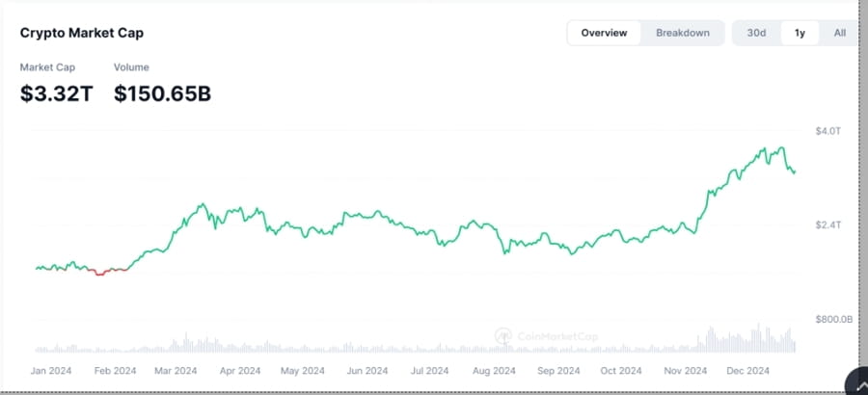Show All time range data
The image size is (868, 395).
pyautogui.click(x=839, y=33)
